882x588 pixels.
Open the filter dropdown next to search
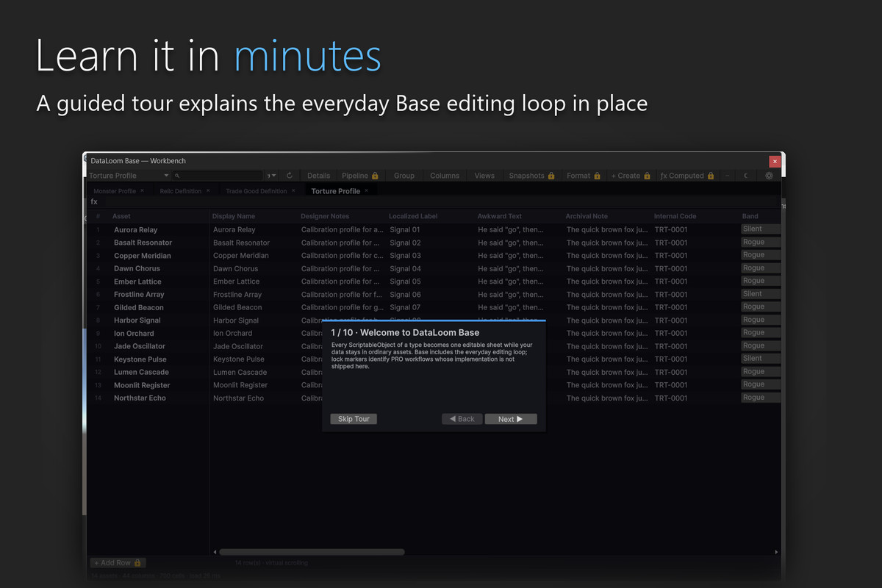click(x=272, y=176)
